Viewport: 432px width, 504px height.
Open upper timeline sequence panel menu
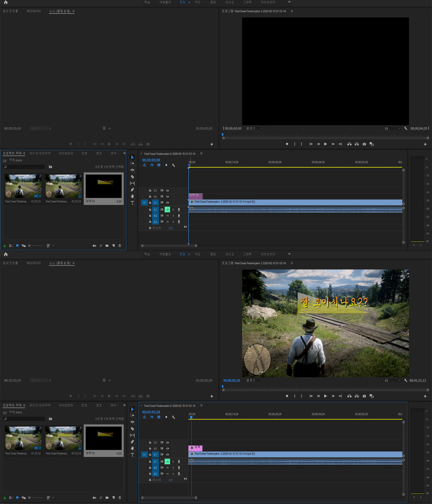201,154
